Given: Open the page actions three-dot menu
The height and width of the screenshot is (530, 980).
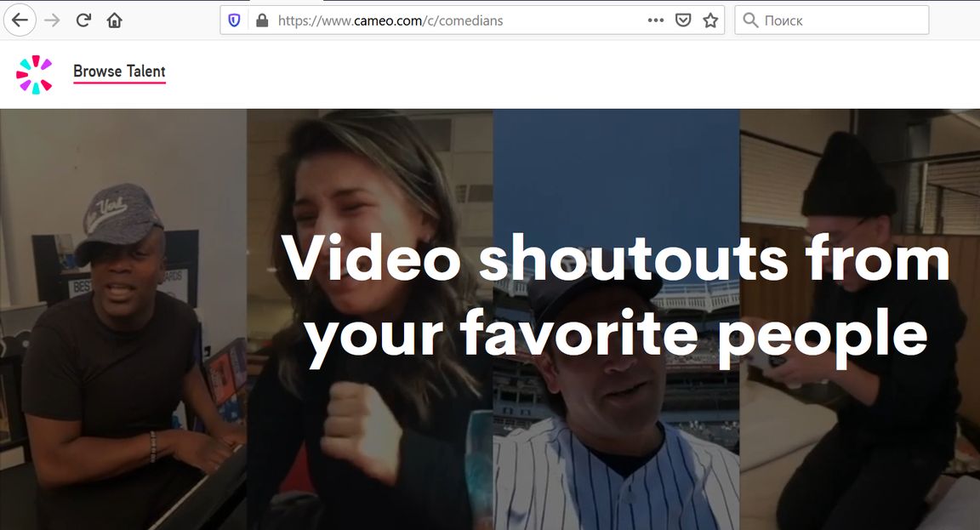Looking at the screenshot, I should pos(655,20).
